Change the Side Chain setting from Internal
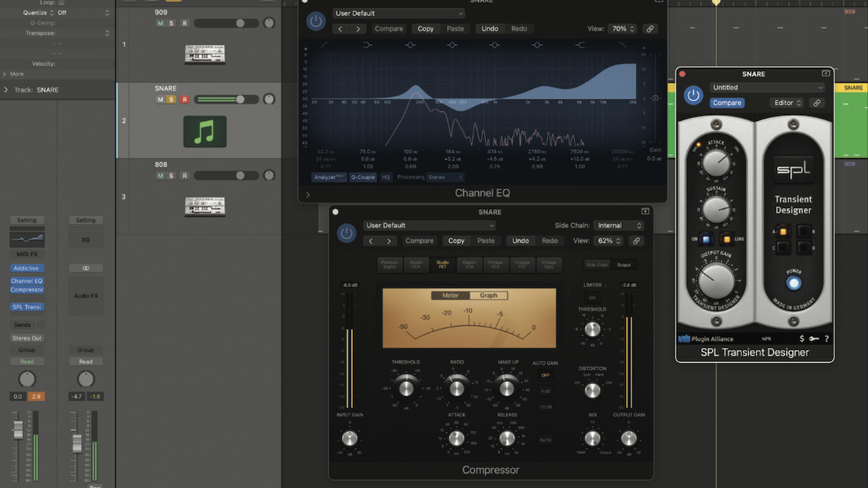Viewport: 868px width, 488px height. (619, 226)
